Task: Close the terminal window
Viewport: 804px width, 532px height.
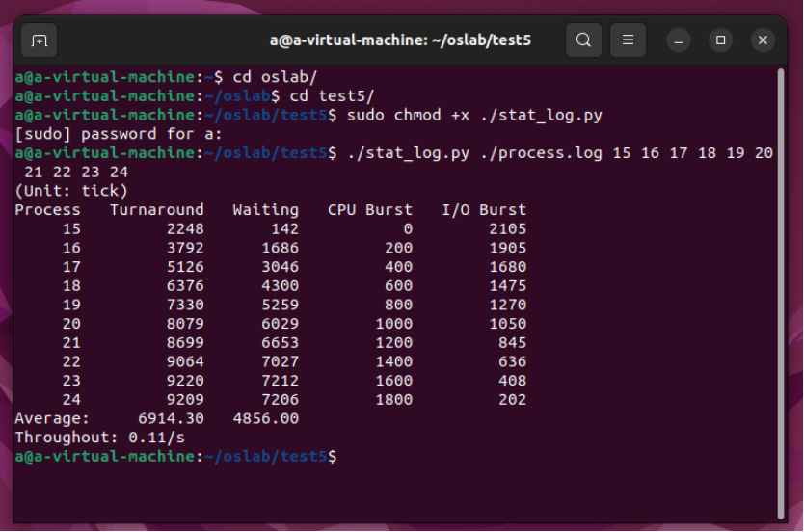Action: 763,40
